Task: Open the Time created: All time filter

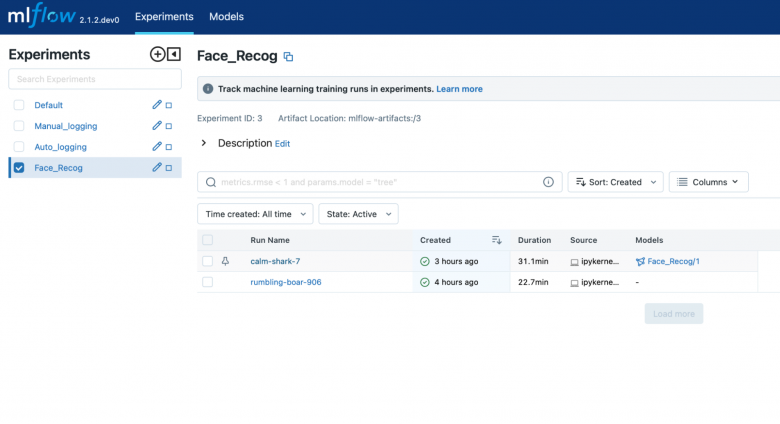Action: click(x=255, y=214)
